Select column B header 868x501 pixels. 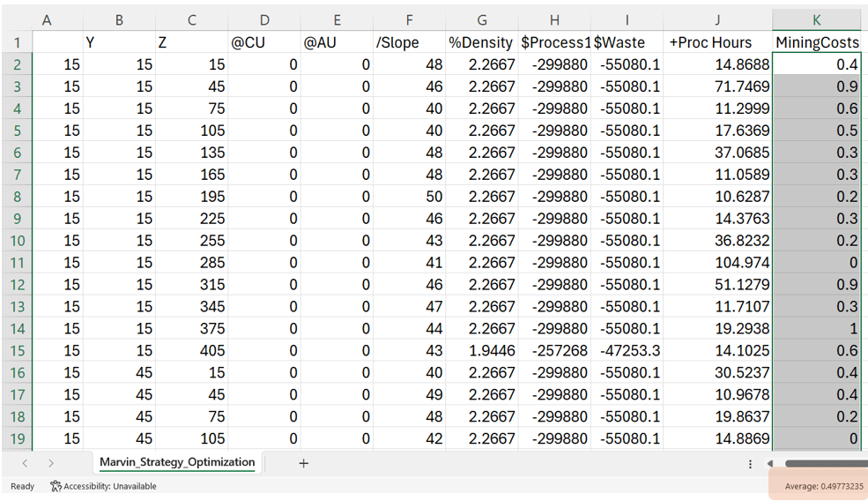click(119, 20)
